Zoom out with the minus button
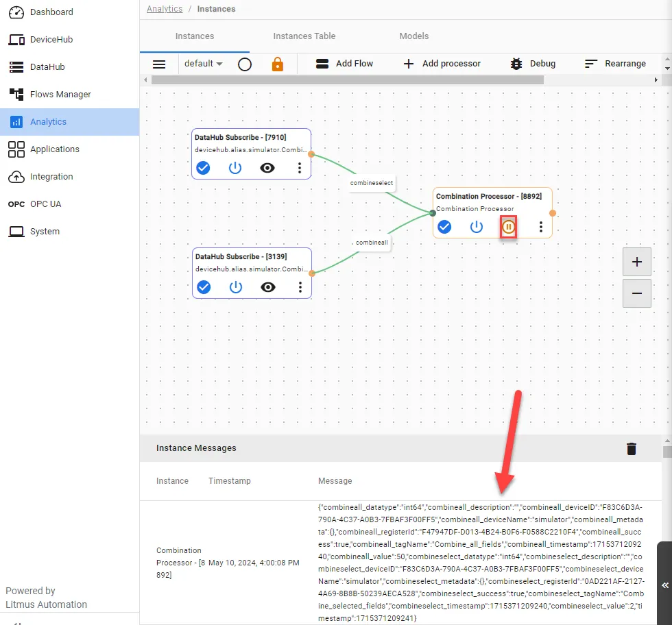672x625 pixels. 637,293
